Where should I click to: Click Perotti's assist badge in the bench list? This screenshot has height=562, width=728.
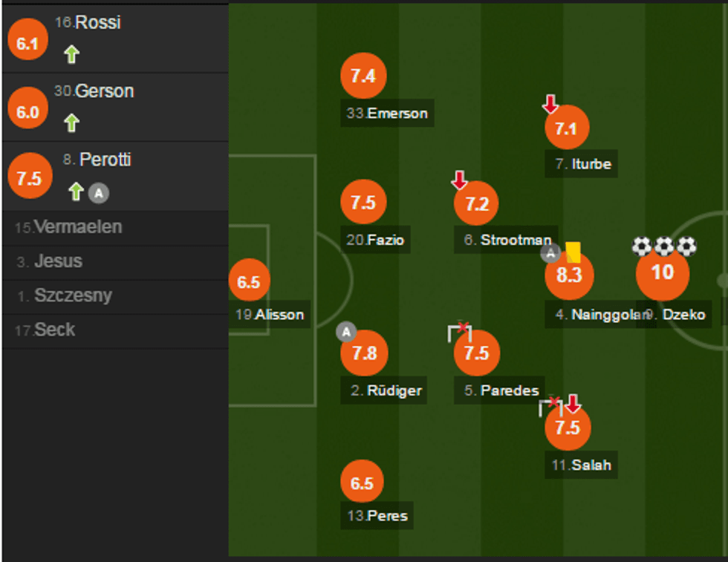click(x=99, y=194)
